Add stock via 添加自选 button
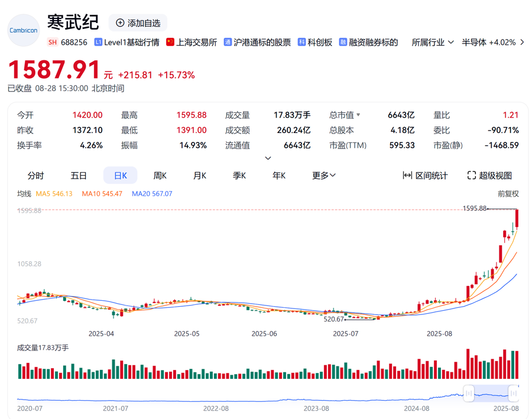This screenshot has height=419, width=532. coord(138,23)
